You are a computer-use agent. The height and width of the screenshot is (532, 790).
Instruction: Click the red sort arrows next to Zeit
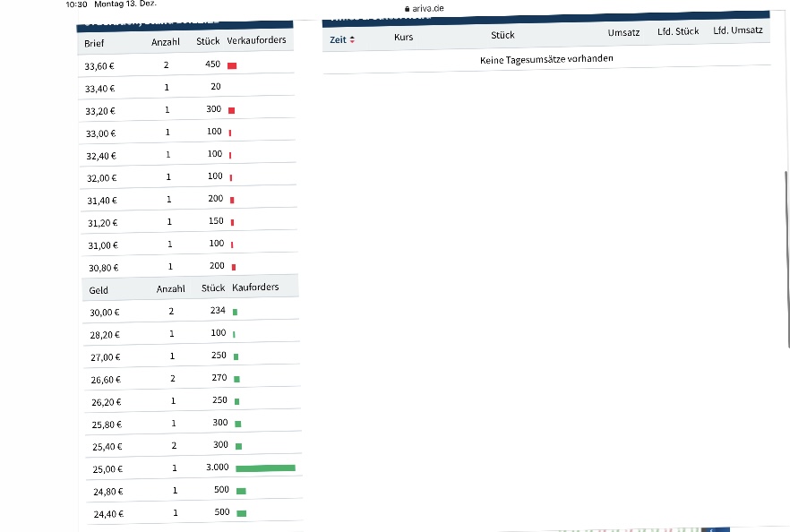coord(352,39)
